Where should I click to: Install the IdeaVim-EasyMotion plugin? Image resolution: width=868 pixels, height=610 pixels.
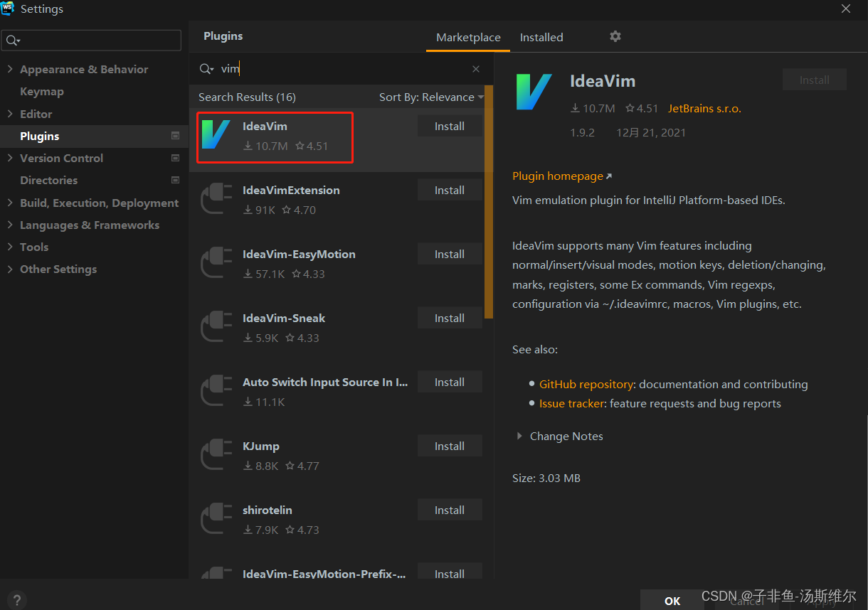[450, 254]
